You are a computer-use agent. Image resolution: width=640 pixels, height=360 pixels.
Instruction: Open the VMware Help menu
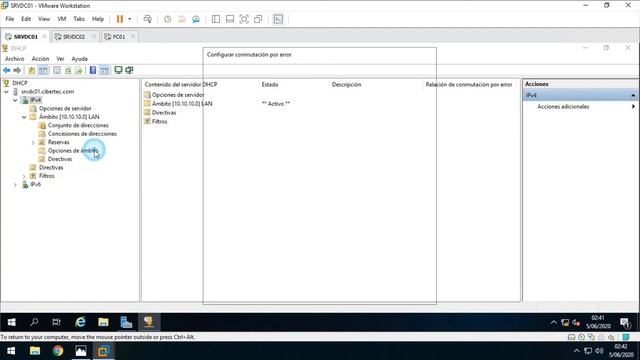click(x=98, y=19)
